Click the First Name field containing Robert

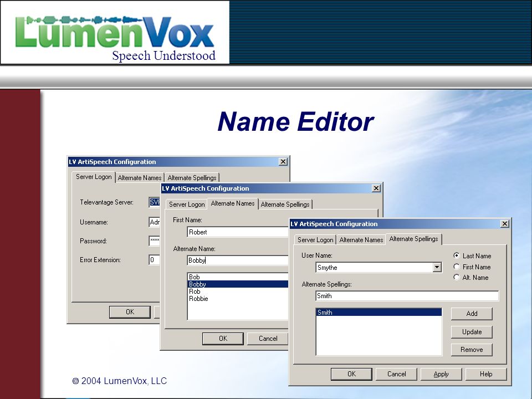(238, 232)
